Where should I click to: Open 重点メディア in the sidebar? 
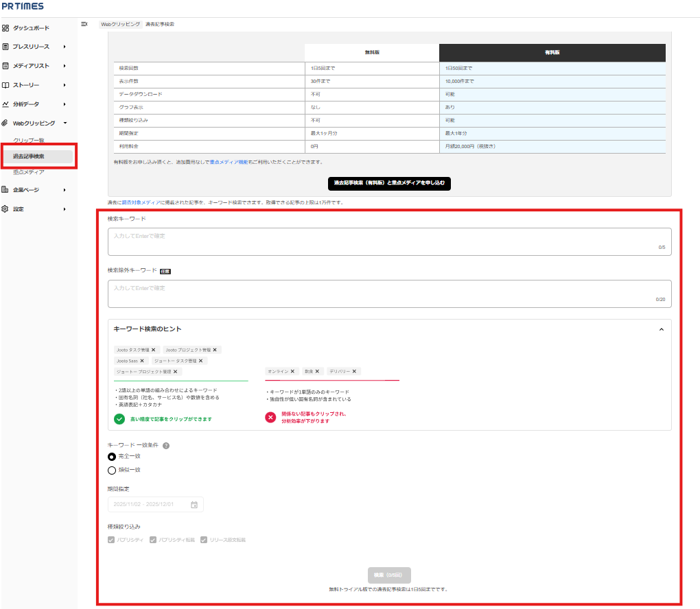pos(29,172)
